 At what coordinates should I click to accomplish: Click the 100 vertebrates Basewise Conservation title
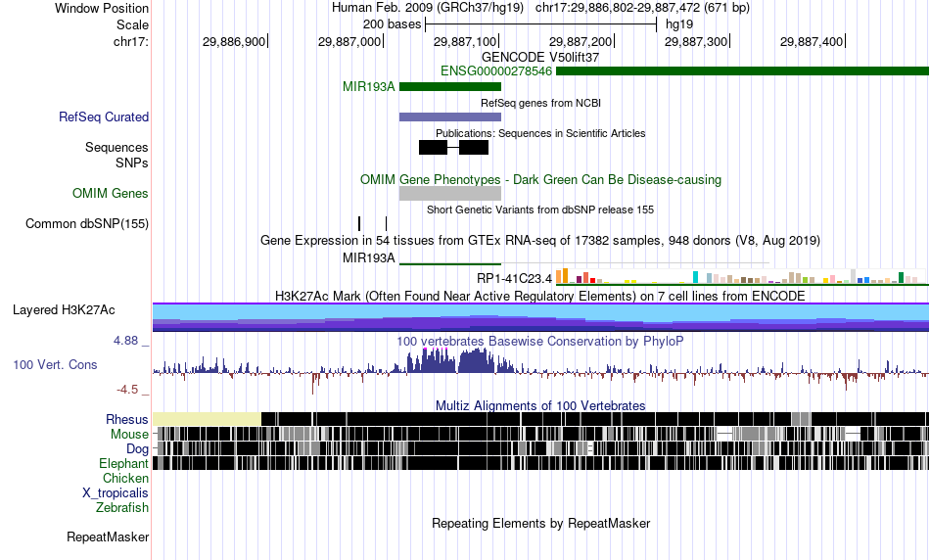pyautogui.click(x=540, y=341)
